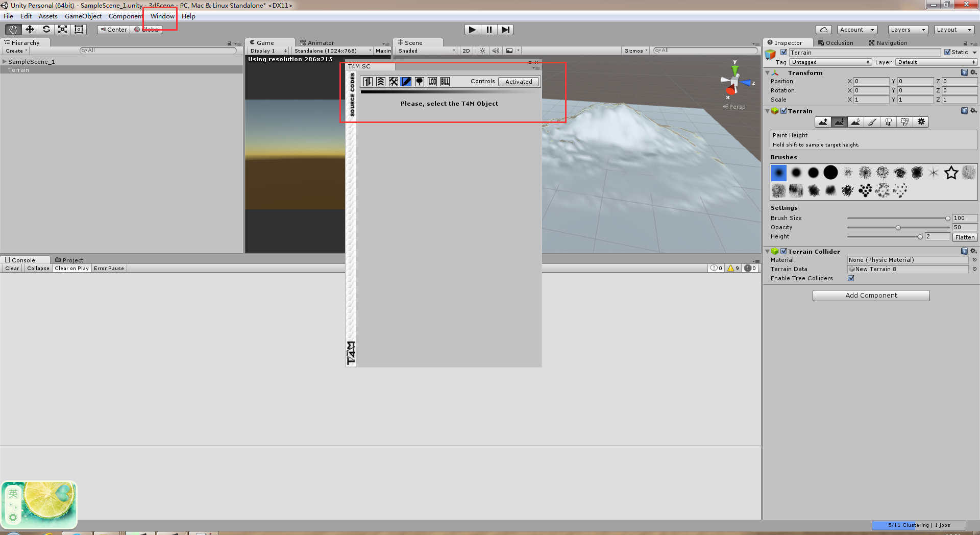Open Display 1 dropdown in Game view
This screenshot has width=980, height=535.
pyautogui.click(x=268, y=51)
